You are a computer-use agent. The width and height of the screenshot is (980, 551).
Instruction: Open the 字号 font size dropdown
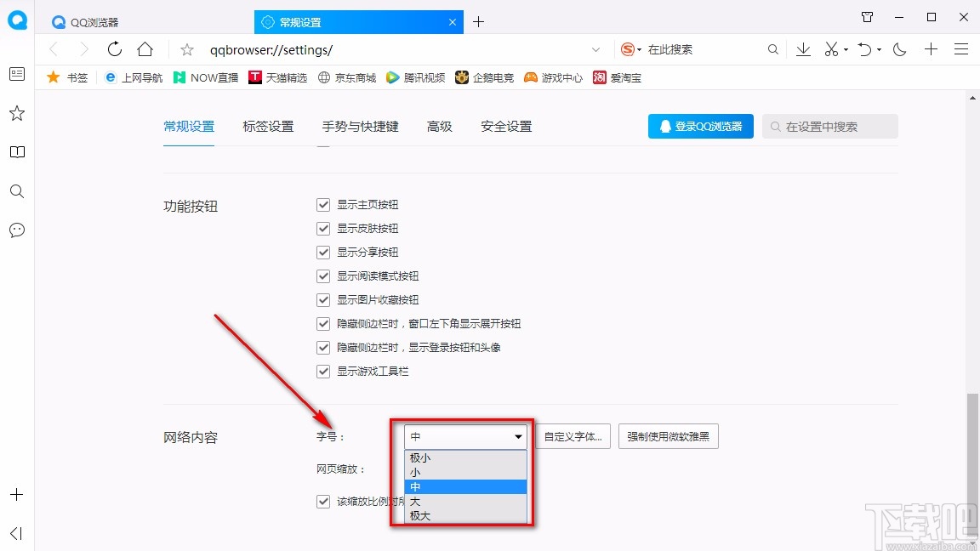464,435
